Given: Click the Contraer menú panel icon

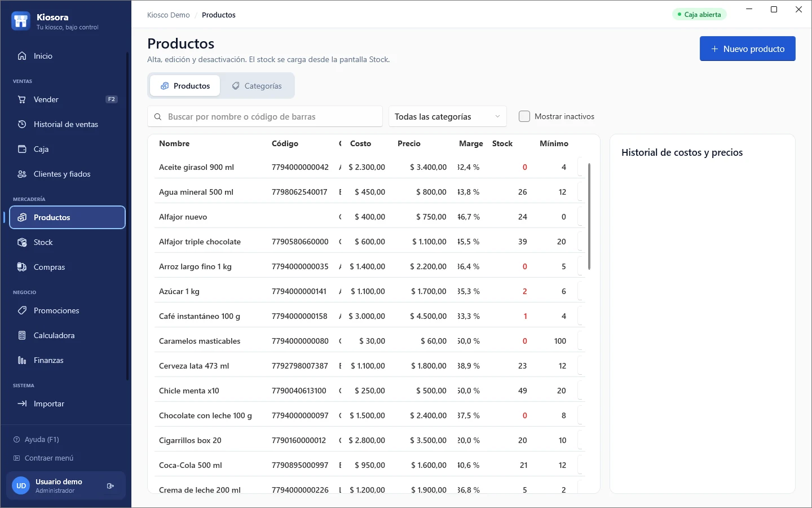Looking at the screenshot, I should 16,458.
